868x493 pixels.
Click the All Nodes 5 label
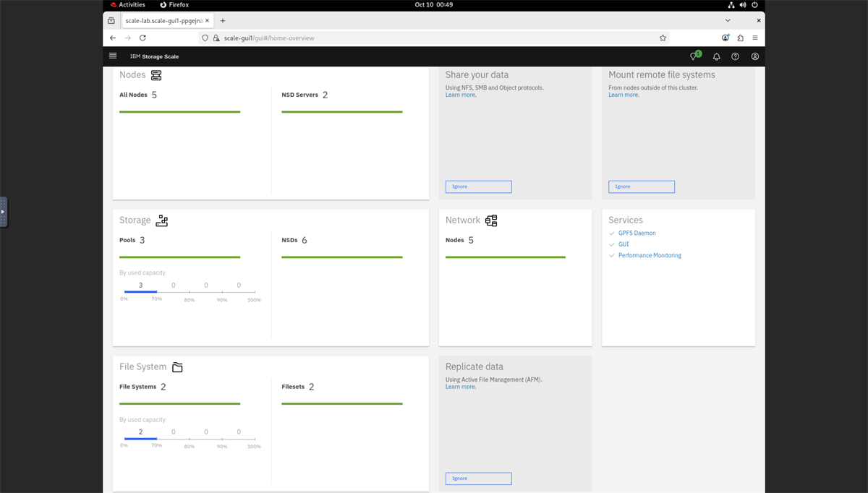(x=138, y=95)
